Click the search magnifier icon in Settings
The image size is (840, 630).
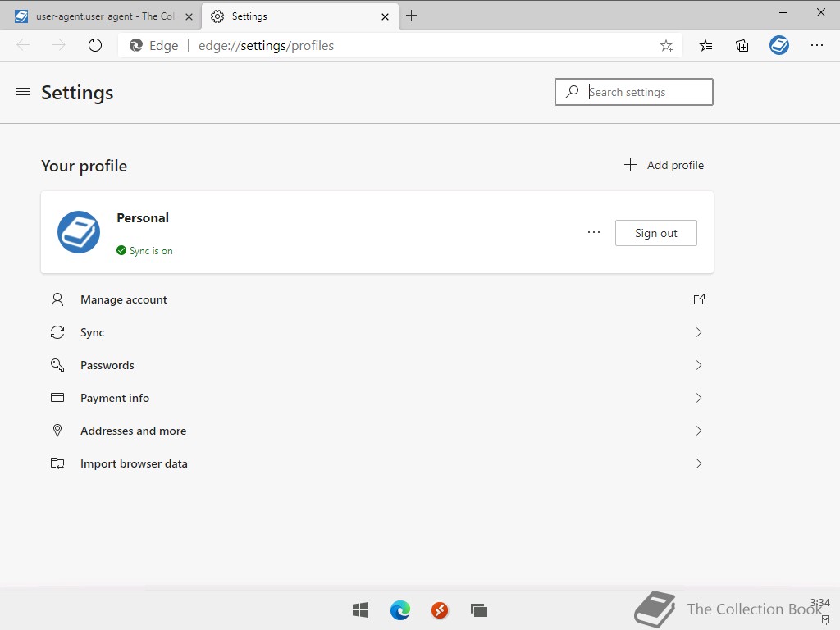[572, 92]
